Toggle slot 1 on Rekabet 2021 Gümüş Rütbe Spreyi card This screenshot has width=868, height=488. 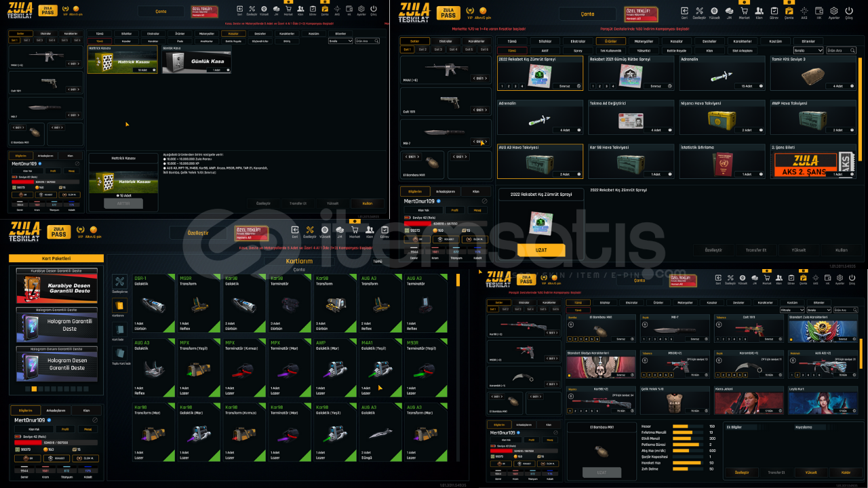click(x=593, y=86)
